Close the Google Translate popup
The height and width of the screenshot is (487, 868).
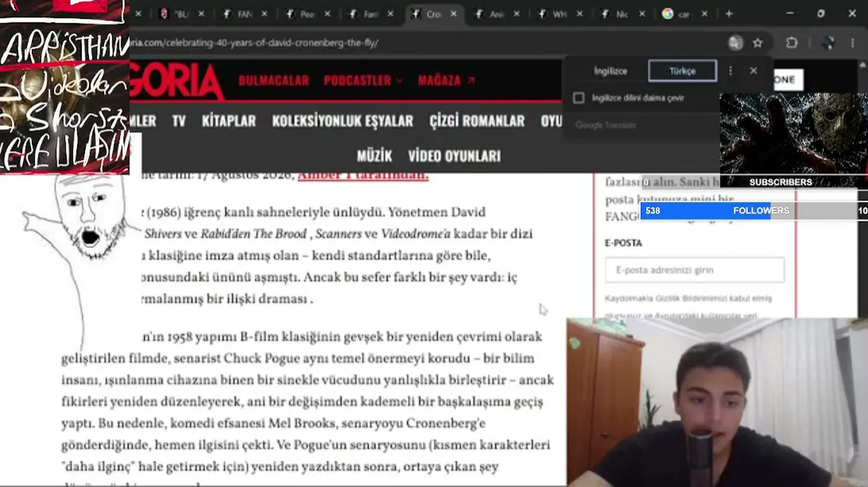click(754, 70)
